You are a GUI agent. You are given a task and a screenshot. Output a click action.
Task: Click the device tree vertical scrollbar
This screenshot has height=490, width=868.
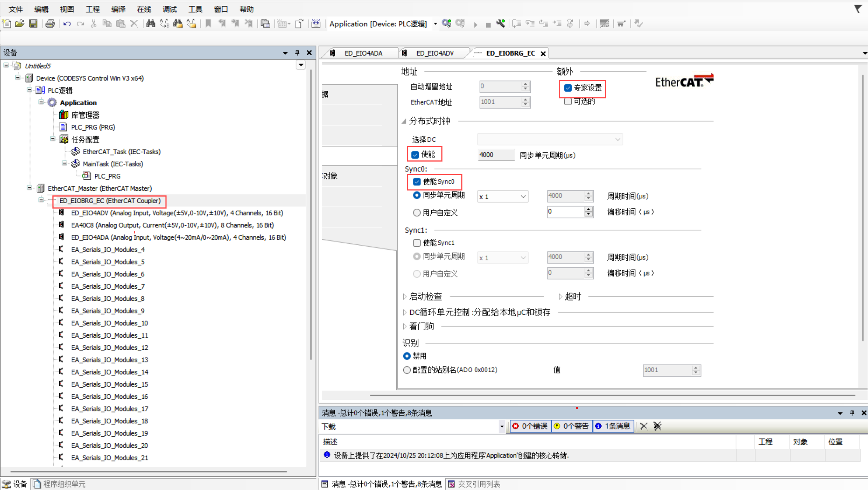click(x=311, y=214)
